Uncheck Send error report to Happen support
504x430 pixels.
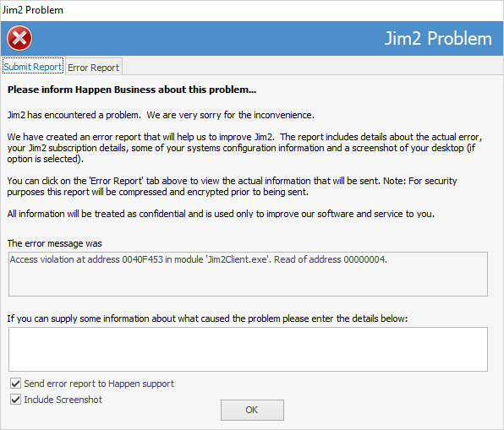tap(15, 384)
